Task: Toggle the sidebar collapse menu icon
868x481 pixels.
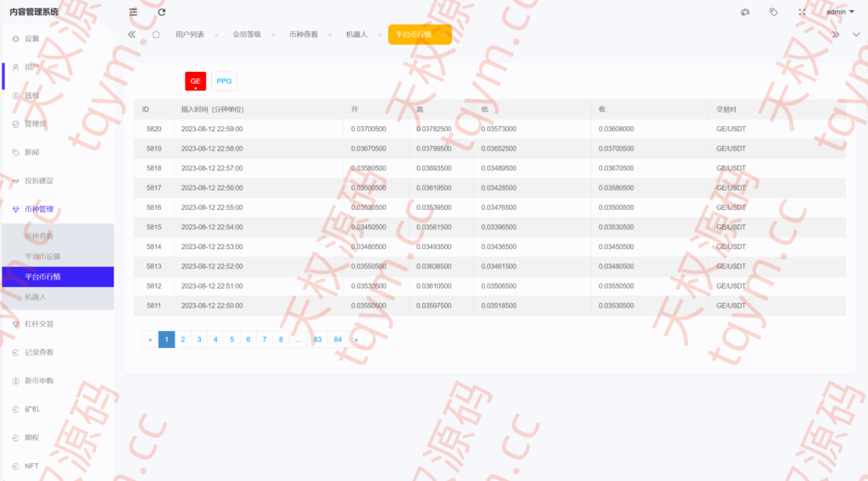Action: click(133, 12)
